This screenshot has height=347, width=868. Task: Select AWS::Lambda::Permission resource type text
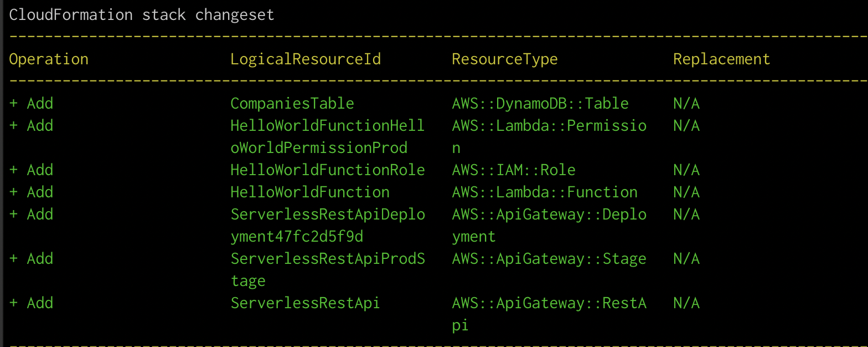tap(549, 137)
